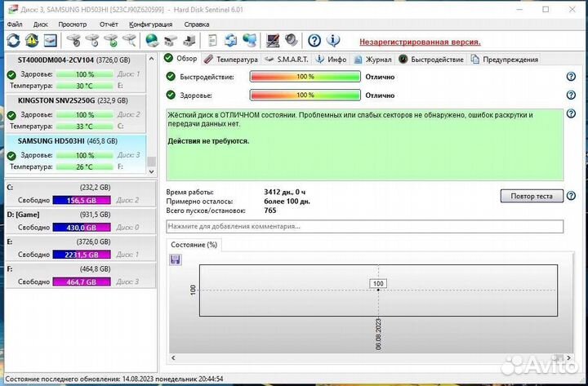Screen dimensions: 588x386
Task: Select the F: partition entry
Action: tap(81, 275)
